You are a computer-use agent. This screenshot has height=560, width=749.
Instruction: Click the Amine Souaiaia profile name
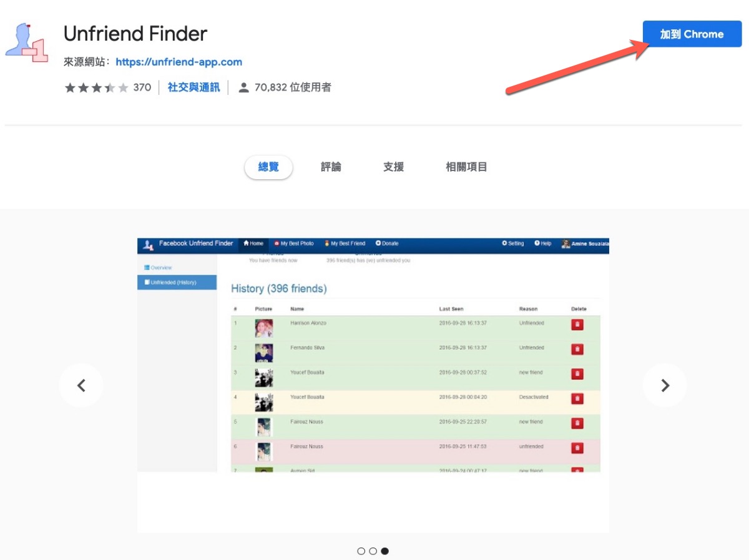tap(590, 244)
